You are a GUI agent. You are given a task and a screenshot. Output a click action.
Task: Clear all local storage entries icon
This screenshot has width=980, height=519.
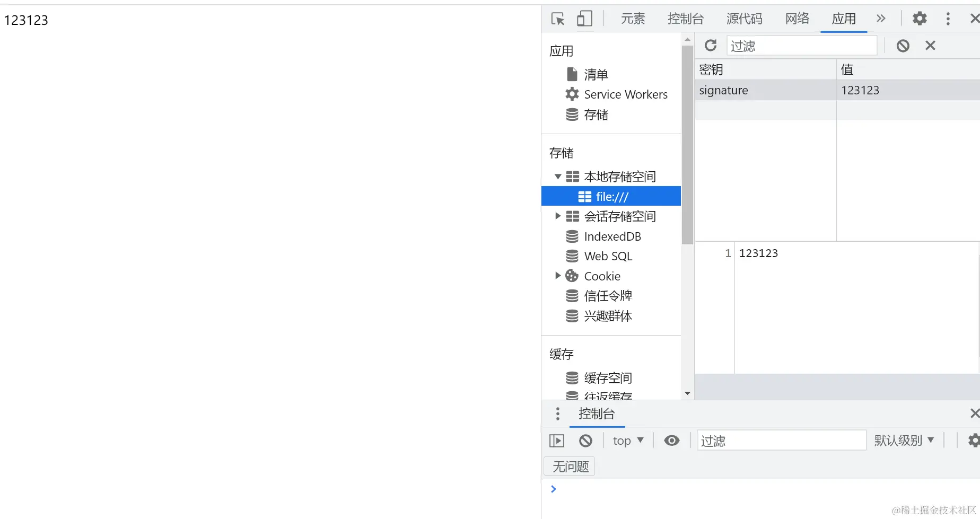[903, 46]
